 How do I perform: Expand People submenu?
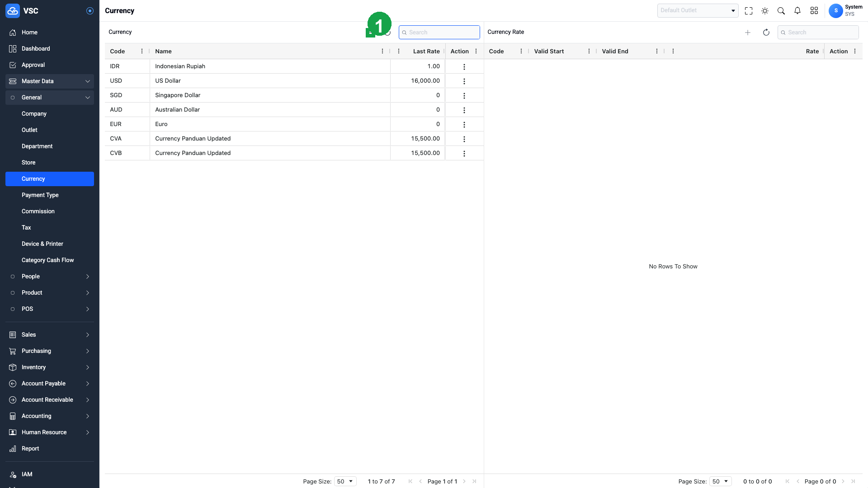50,277
